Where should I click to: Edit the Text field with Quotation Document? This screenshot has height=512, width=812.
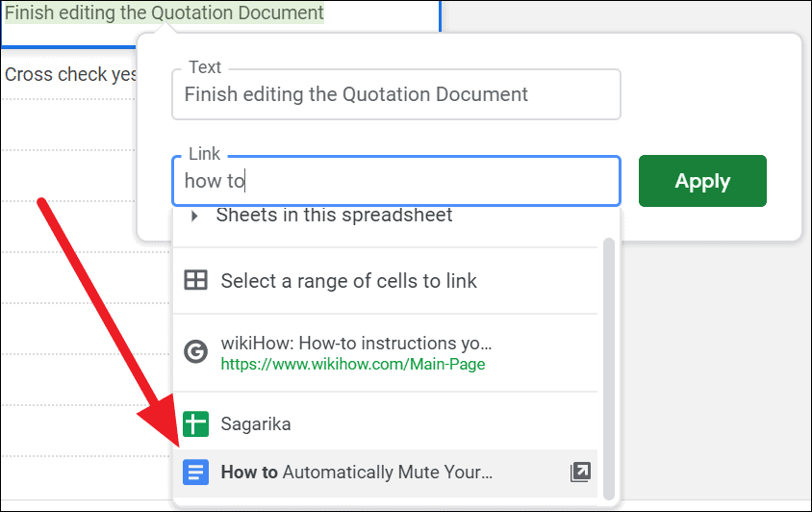pos(396,94)
